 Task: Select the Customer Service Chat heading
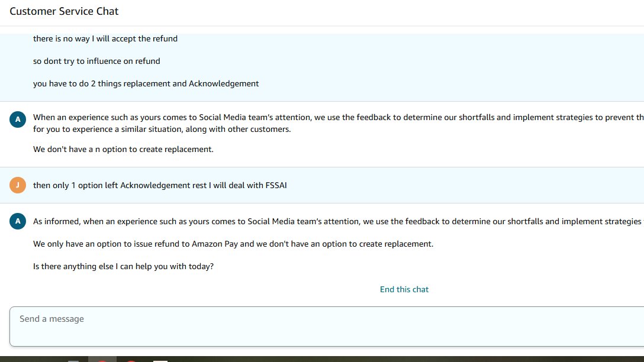click(64, 11)
